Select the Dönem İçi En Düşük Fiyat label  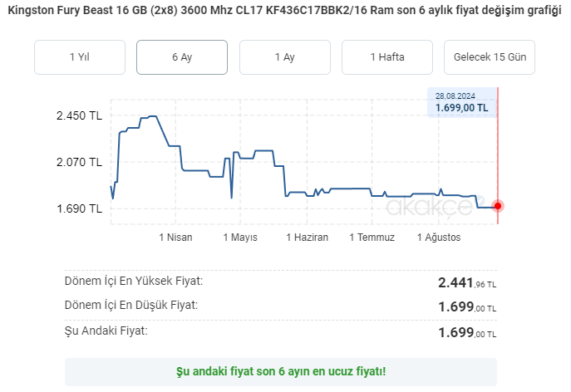[131, 306]
